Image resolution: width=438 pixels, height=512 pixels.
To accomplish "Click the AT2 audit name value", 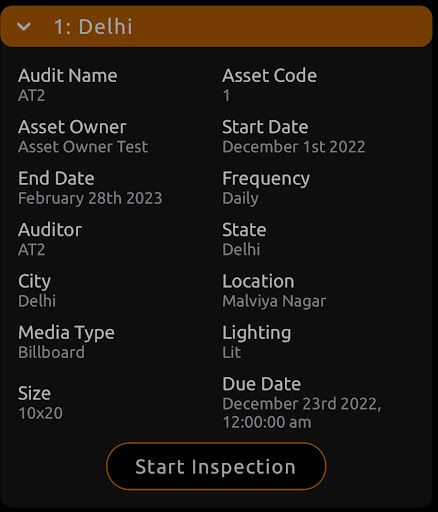I will 32,96.
